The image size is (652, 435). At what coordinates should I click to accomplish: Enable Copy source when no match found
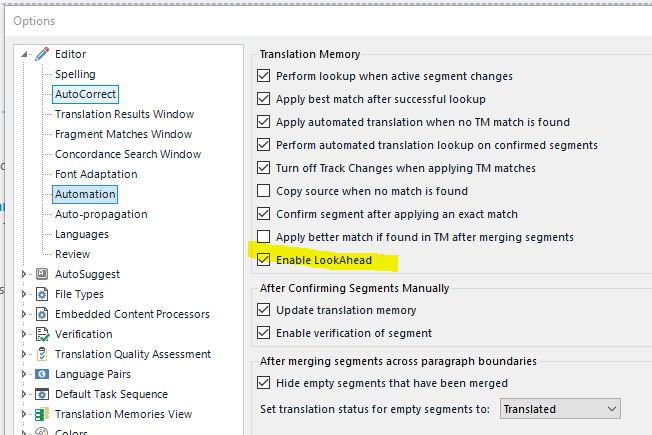pyautogui.click(x=264, y=191)
